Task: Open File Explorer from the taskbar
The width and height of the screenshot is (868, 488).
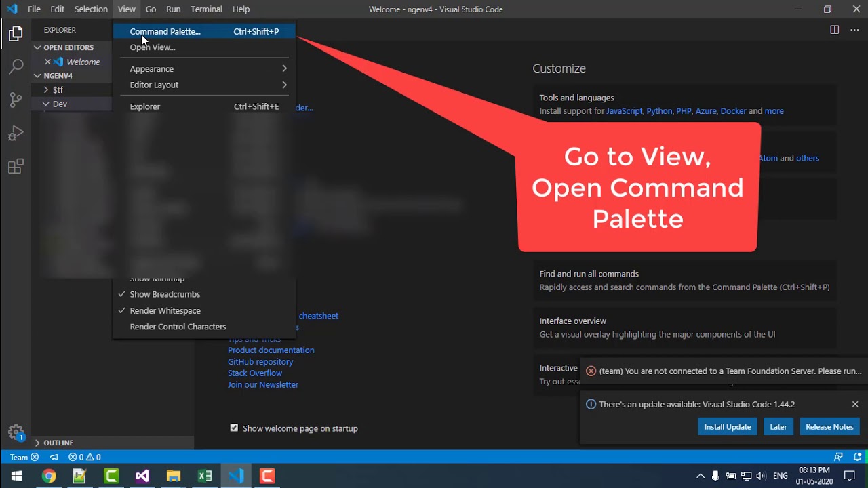Action: click(x=174, y=476)
